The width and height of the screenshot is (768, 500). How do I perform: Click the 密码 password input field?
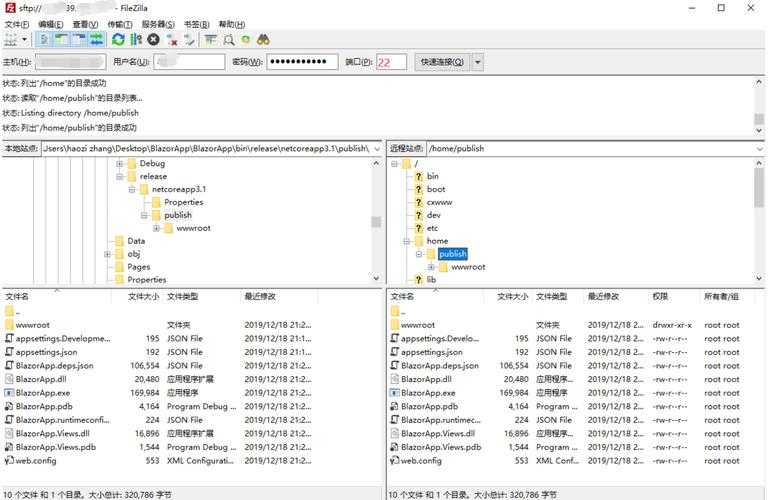tap(302, 62)
